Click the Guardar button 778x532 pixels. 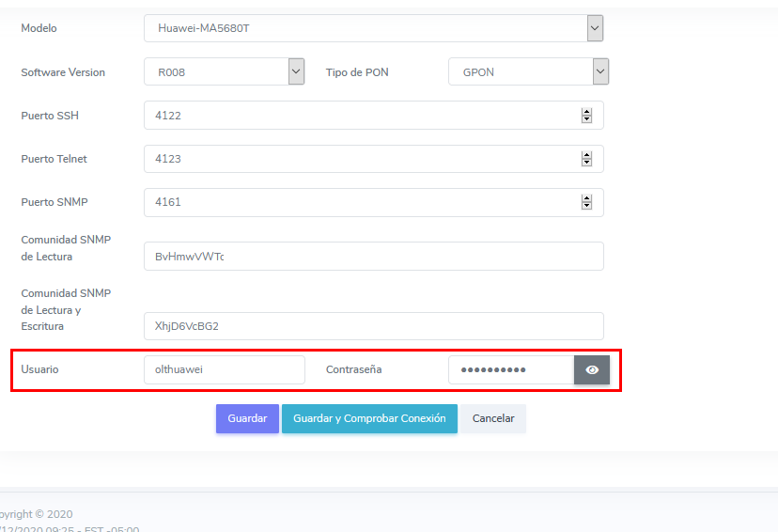pyautogui.click(x=247, y=418)
